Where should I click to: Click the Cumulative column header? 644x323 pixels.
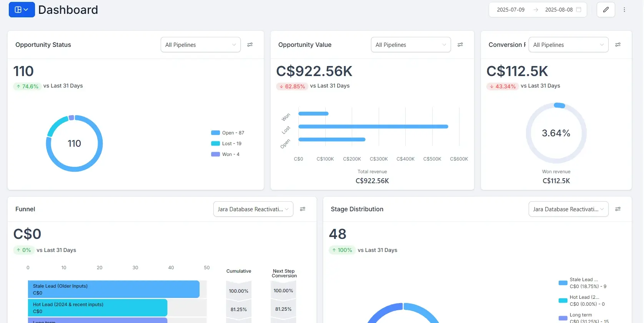[239, 271]
